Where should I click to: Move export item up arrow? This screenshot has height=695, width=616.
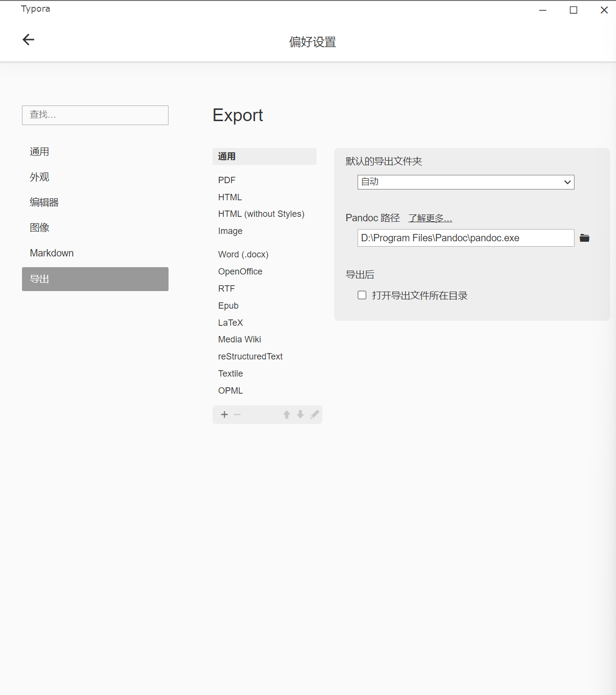point(287,415)
